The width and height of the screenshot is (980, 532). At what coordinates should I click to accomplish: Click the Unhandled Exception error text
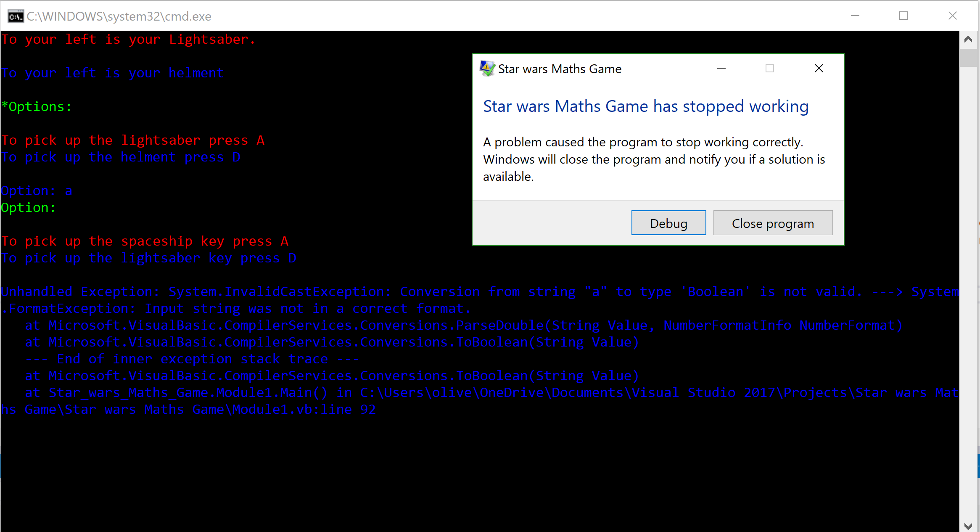252,291
